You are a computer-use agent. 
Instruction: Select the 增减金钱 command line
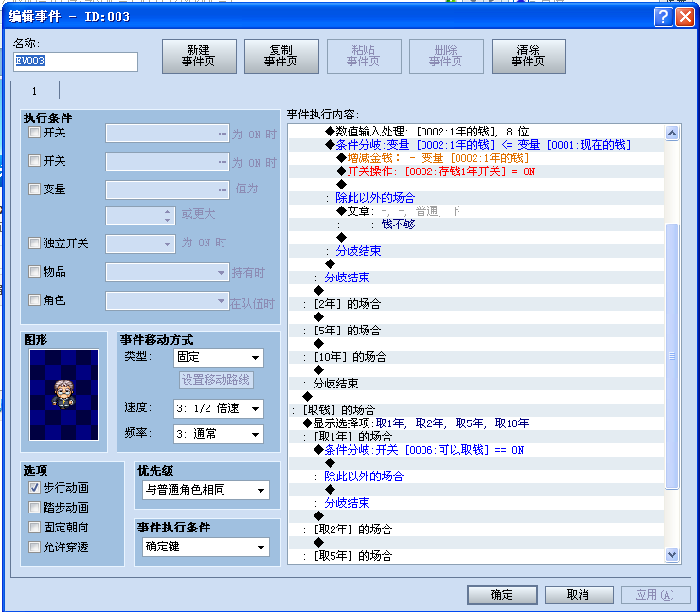[476, 158]
